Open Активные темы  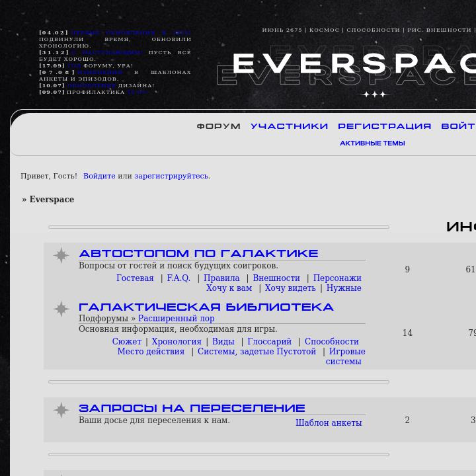372,143
